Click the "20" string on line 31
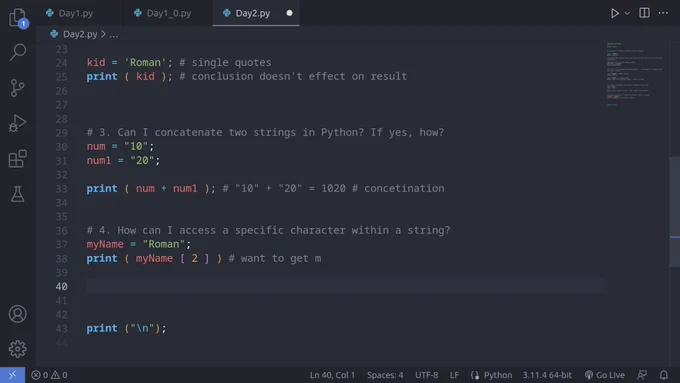 pos(142,160)
